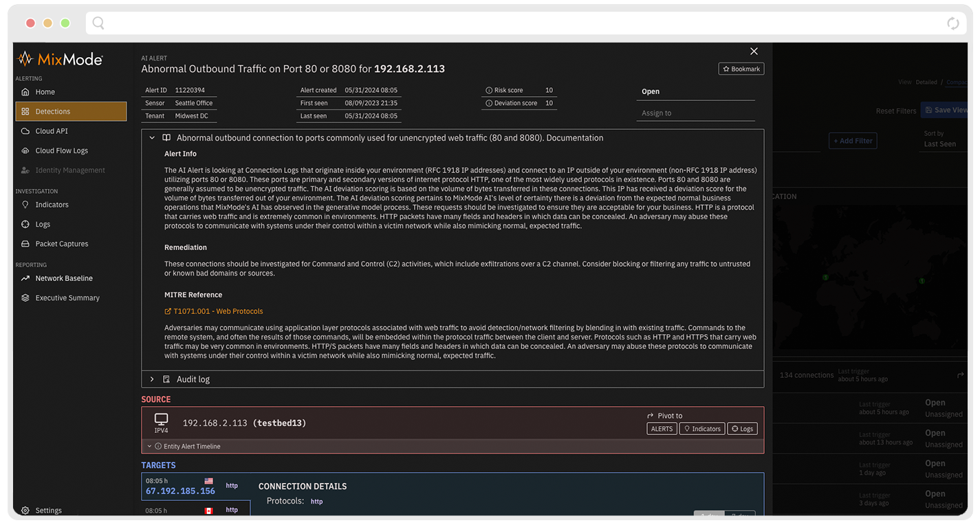
Task: Click the Audit log document icon
Action: [166, 379]
